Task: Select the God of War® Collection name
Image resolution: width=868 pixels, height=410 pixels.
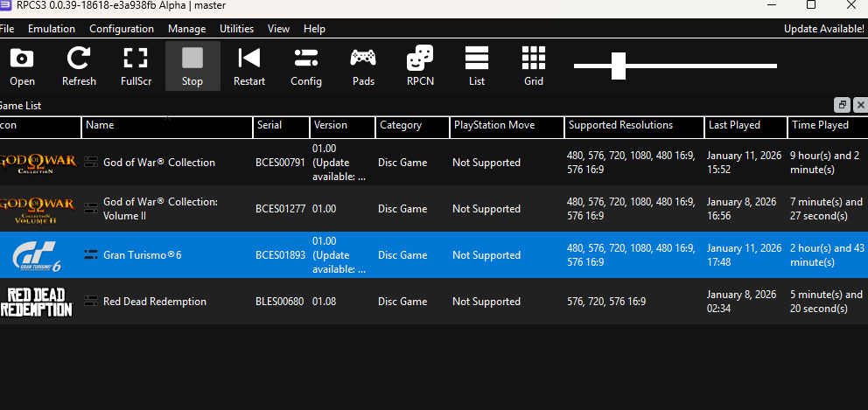Action: click(x=159, y=163)
